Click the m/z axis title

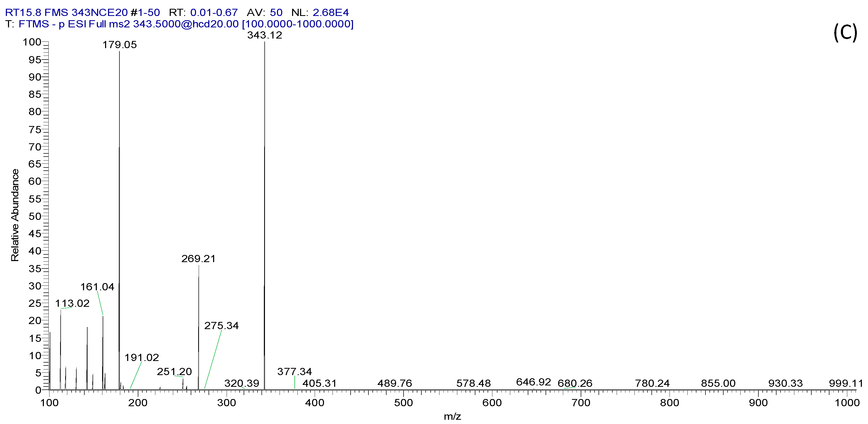(452, 417)
